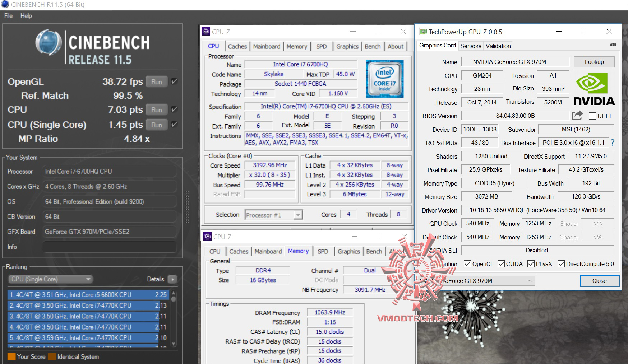The image size is (628, 364).
Task: Click the DRAM Frequency value 1063.9 MHz
Action: click(330, 312)
